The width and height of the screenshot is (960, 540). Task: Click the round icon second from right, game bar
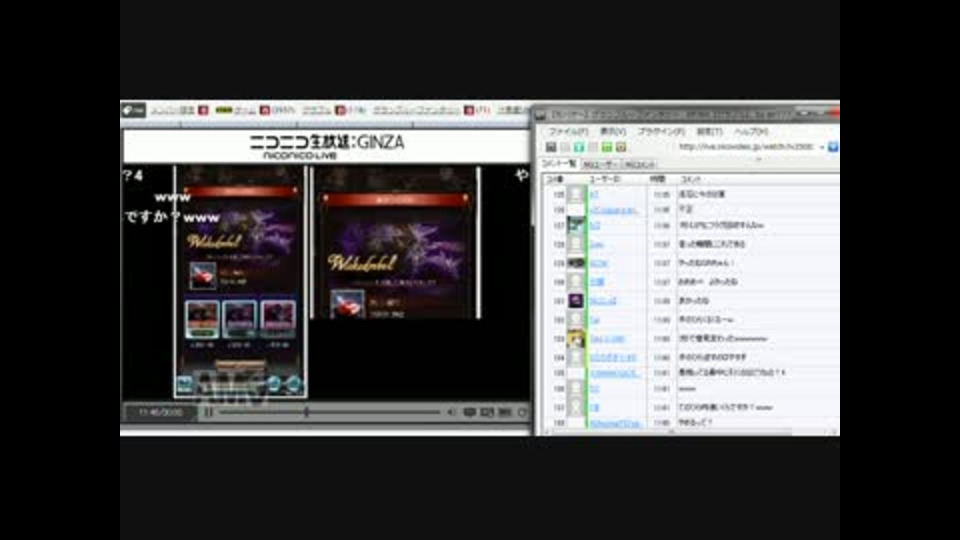click(274, 384)
